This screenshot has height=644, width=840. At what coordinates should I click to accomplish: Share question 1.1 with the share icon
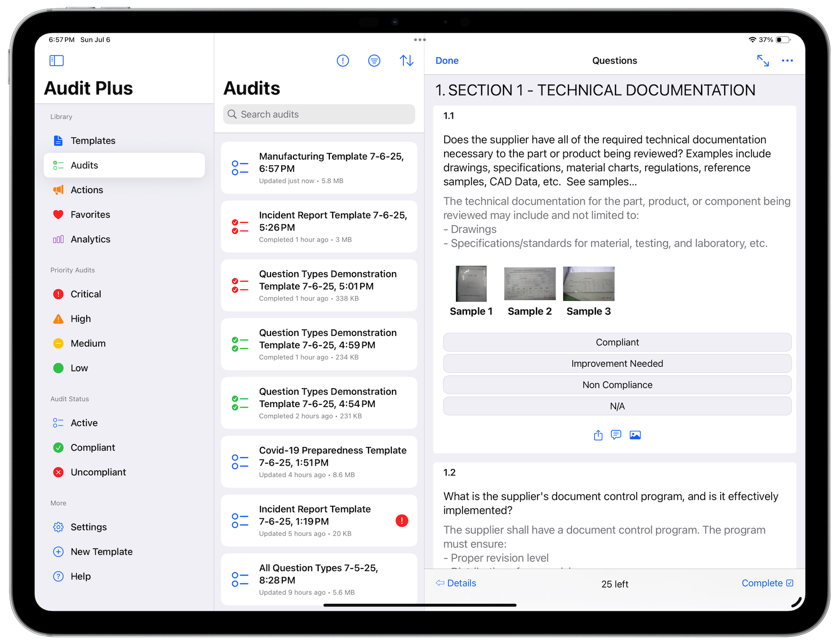[x=598, y=435]
